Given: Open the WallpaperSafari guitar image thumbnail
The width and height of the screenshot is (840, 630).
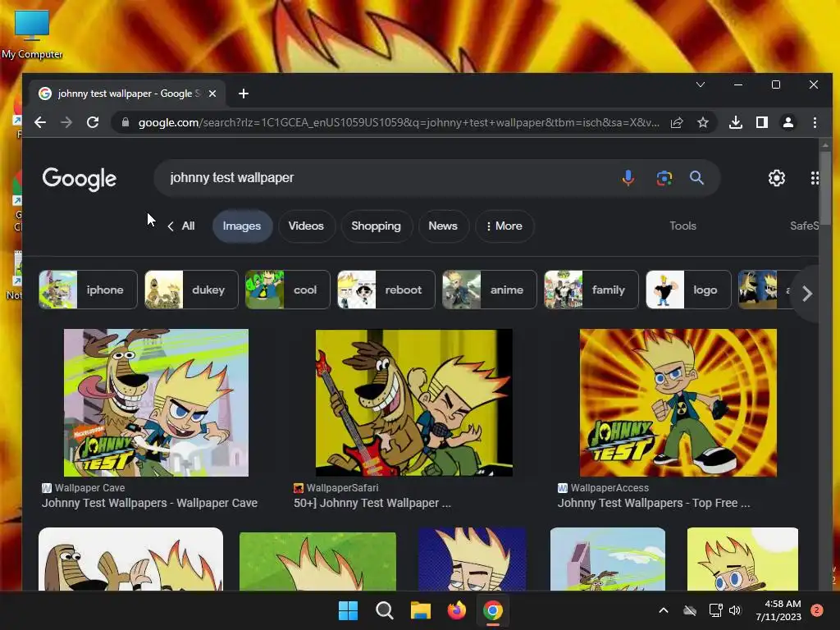Looking at the screenshot, I should [414, 403].
